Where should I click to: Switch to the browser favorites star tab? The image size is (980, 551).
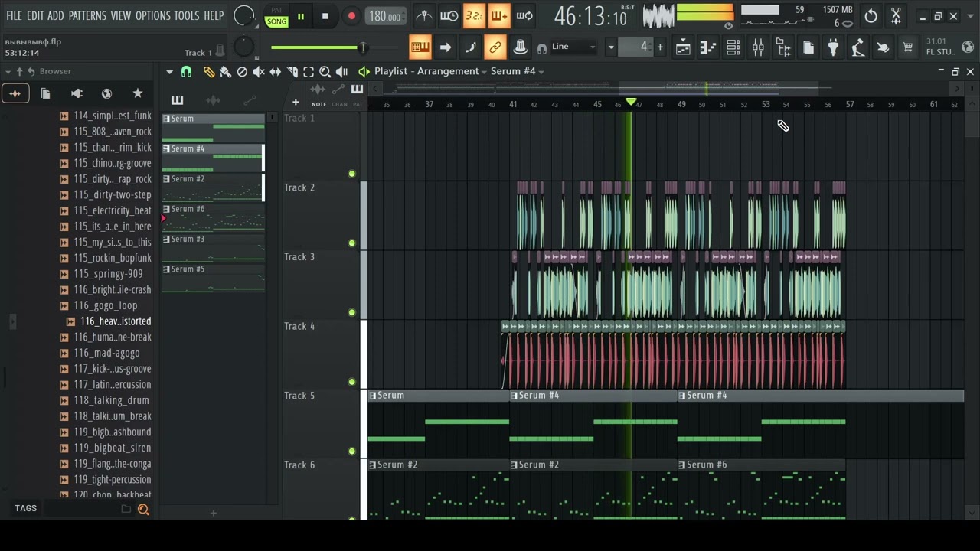[137, 93]
